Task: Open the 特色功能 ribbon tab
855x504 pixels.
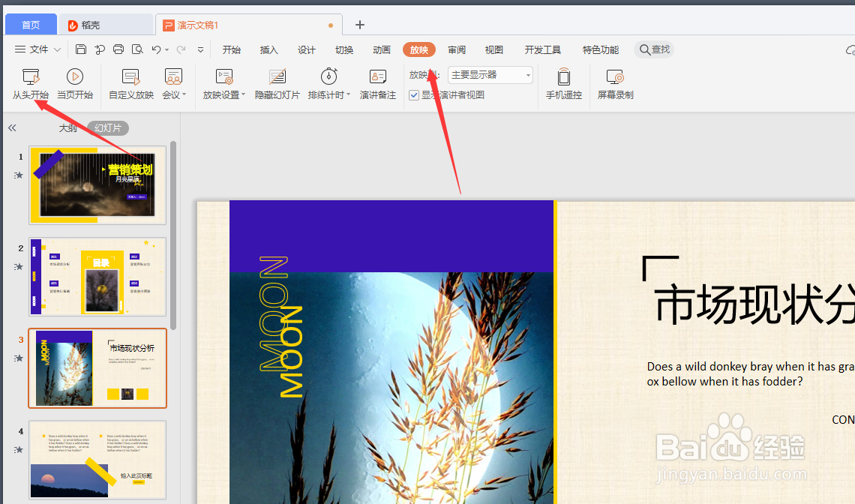Action: 600,49
